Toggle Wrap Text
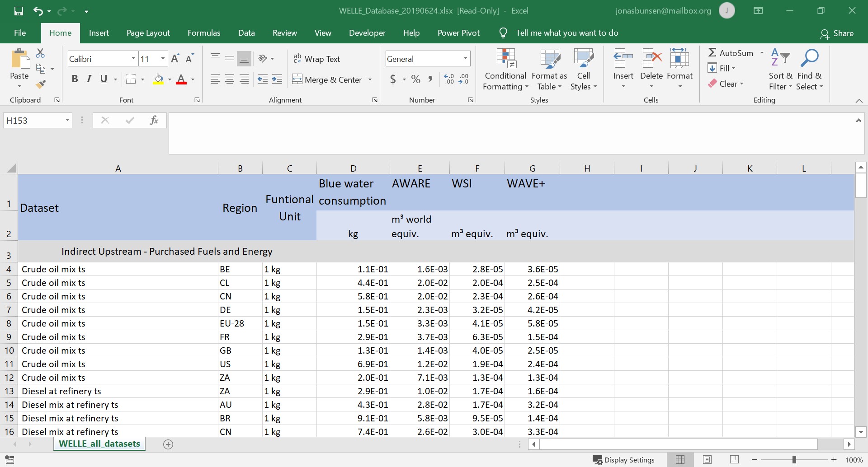868x467 pixels. pyautogui.click(x=317, y=59)
